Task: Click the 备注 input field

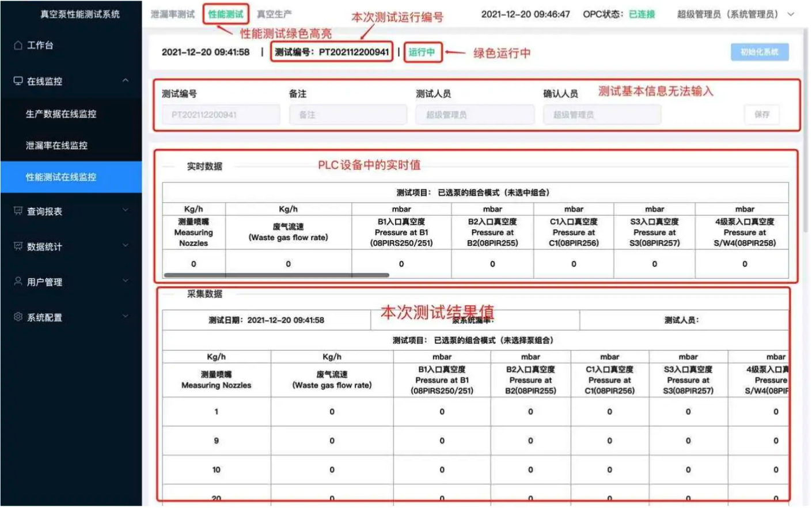Action: click(348, 115)
